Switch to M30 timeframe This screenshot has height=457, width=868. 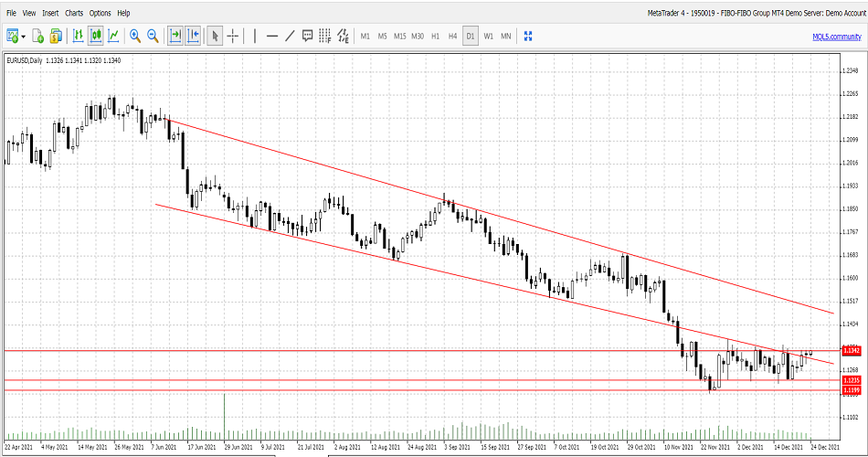coord(418,36)
